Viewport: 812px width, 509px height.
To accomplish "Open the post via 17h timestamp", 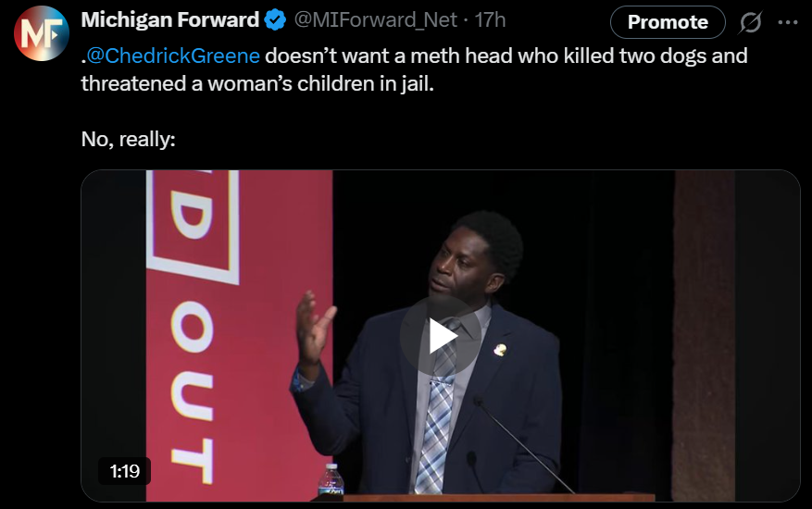I will click(490, 20).
